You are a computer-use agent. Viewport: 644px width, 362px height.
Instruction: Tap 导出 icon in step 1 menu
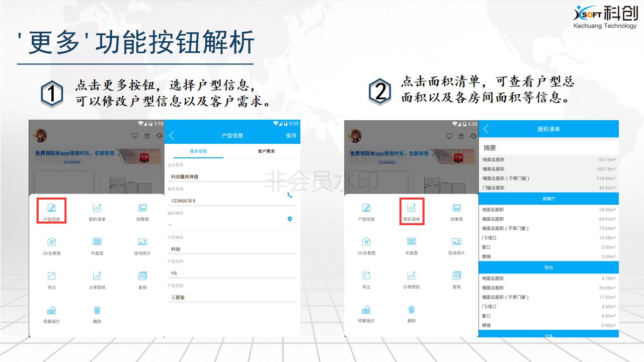(51, 276)
